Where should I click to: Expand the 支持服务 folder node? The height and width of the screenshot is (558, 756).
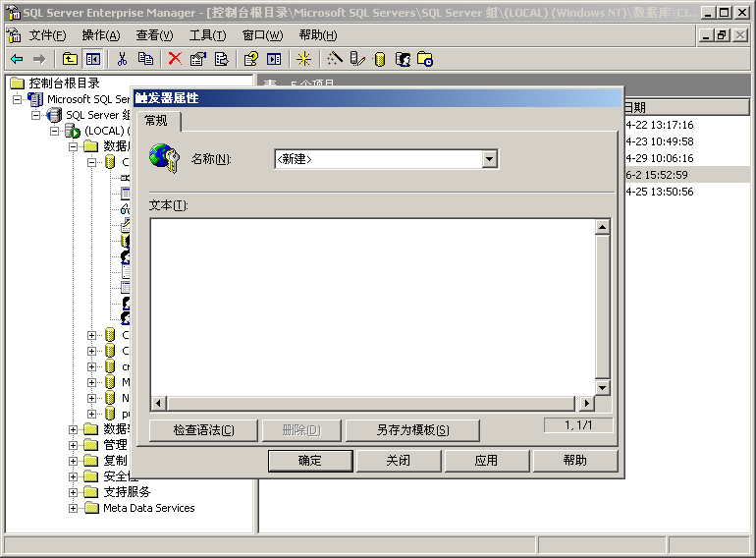coord(74,492)
